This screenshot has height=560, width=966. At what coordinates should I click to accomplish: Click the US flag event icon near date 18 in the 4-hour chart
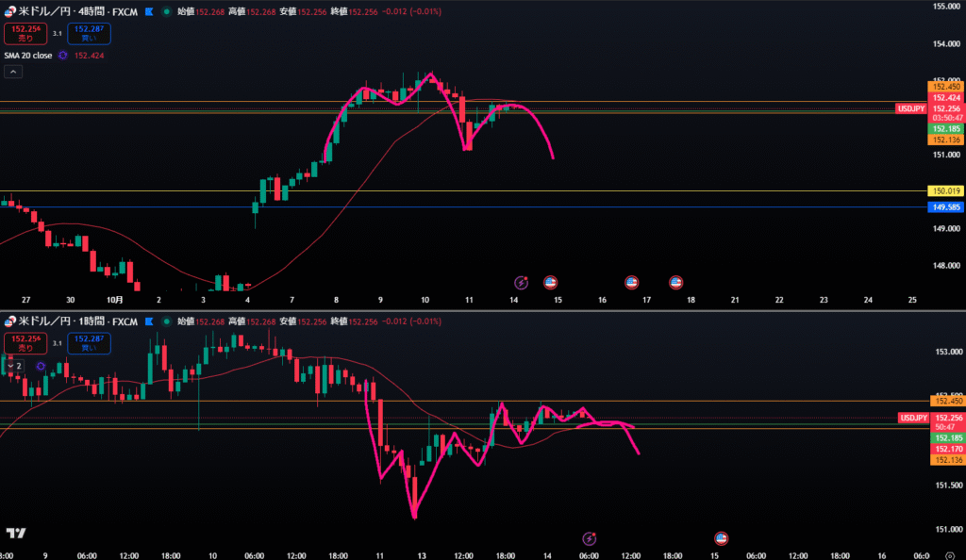click(675, 282)
